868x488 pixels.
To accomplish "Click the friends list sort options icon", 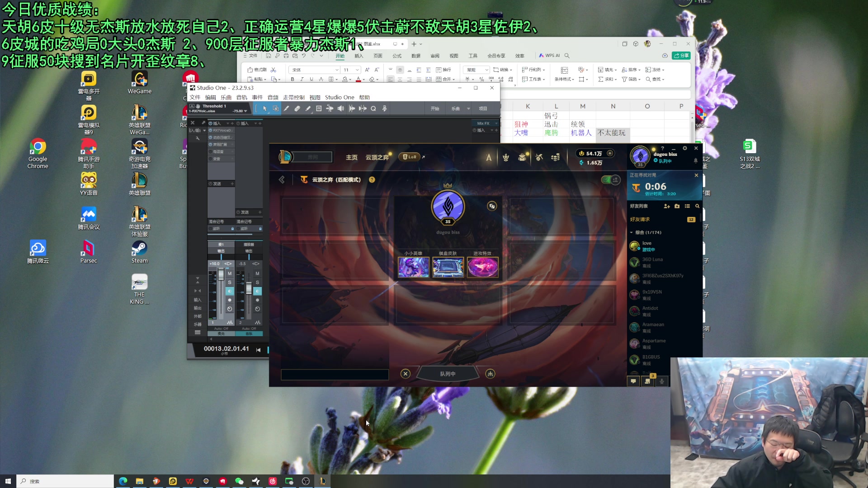I will [687, 206].
